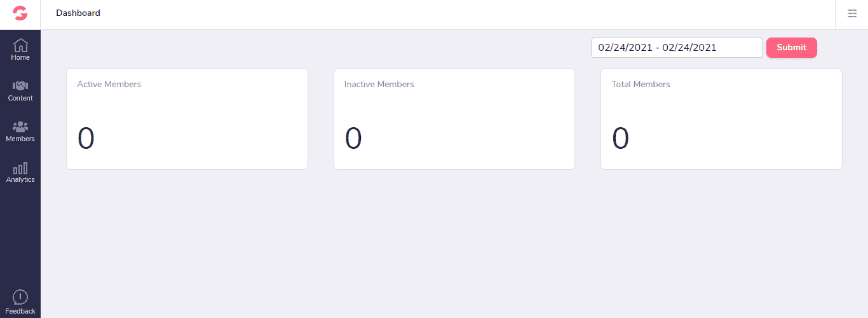
Task: Click the people group Members icon
Action: (20, 127)
